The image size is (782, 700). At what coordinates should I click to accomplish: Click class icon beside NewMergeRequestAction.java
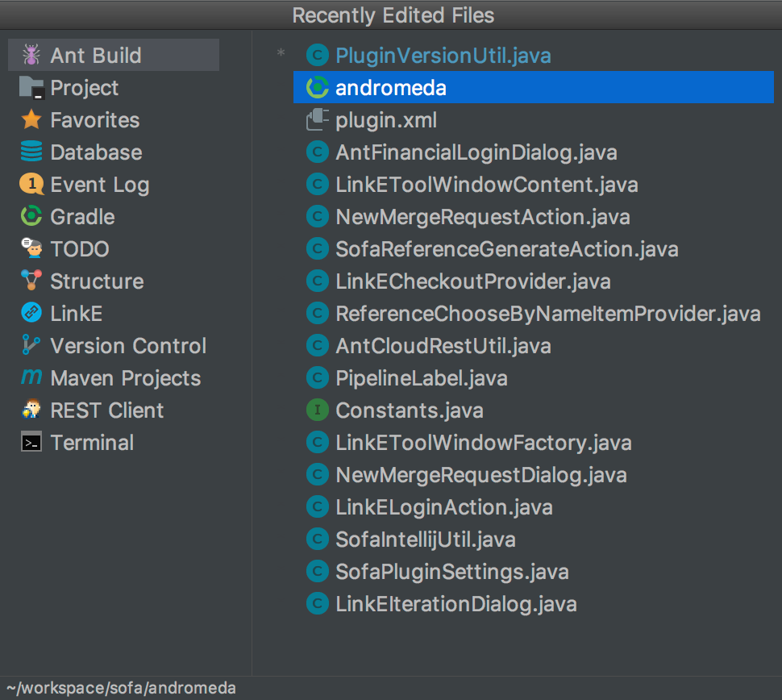(x=317, y=217)
